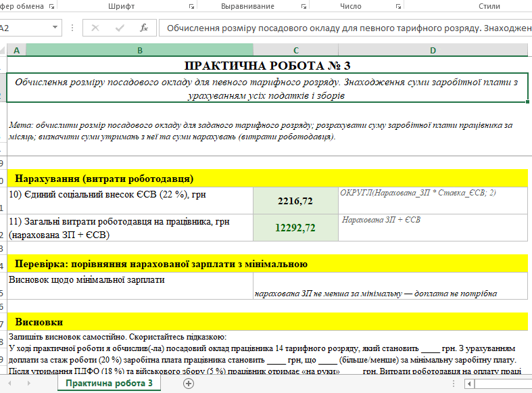
Task: Go to previous sheet with left arrow
Action: click(x=10, y=383)
